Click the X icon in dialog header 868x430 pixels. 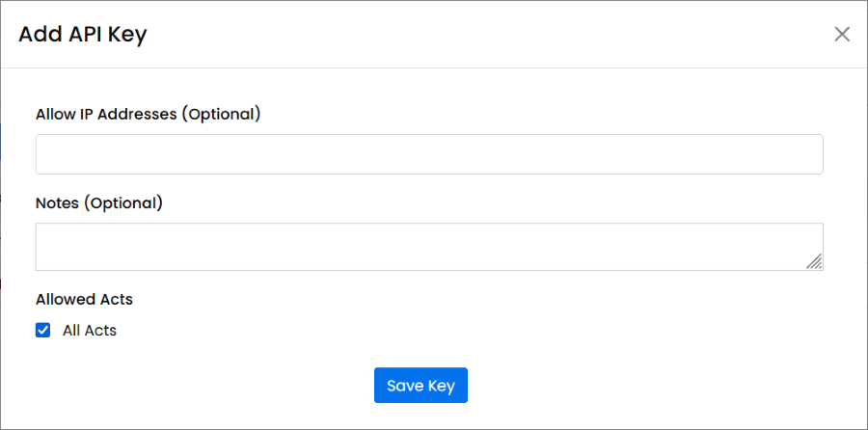pyautogui.click(x=842, y=35)
